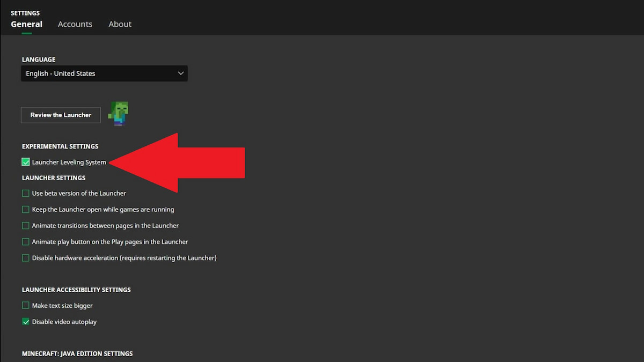Image resolution: width=644 pixels, height=362 pixels.
Task: Click the SETTINGS title text
Action: [x=25, y=13]
